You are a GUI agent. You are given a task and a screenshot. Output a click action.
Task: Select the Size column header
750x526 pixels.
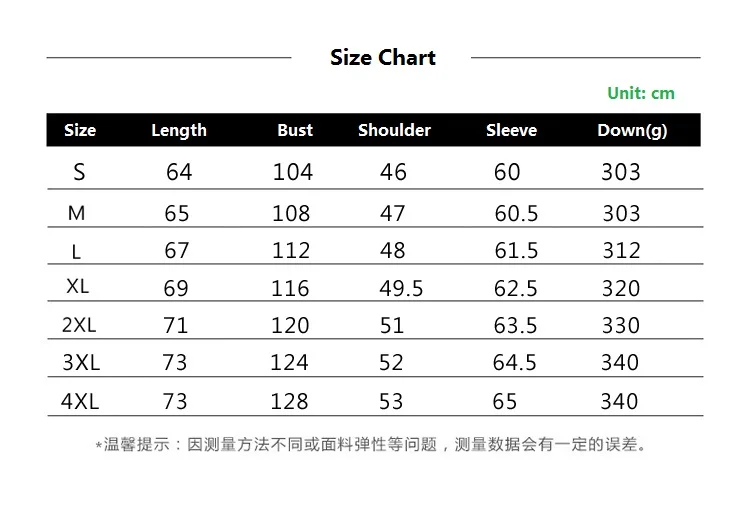click(x=80, y=130)
